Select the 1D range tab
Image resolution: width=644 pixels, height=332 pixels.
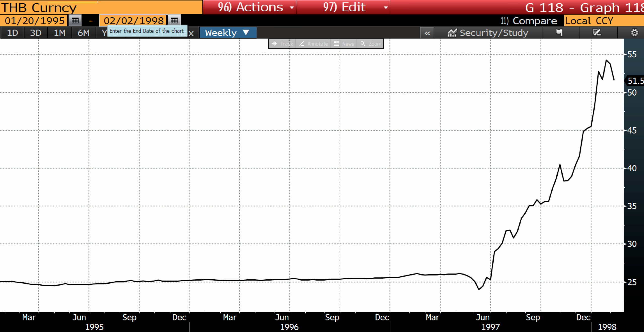12,33
